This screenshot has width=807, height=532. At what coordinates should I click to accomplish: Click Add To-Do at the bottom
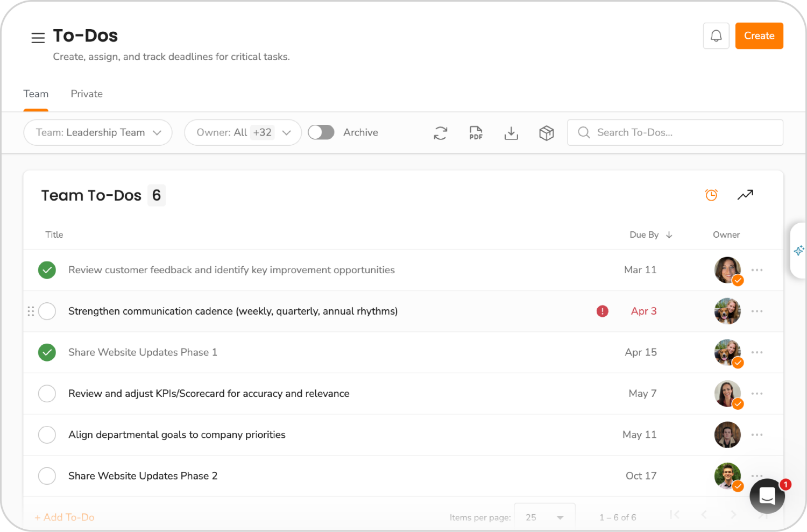64,517
